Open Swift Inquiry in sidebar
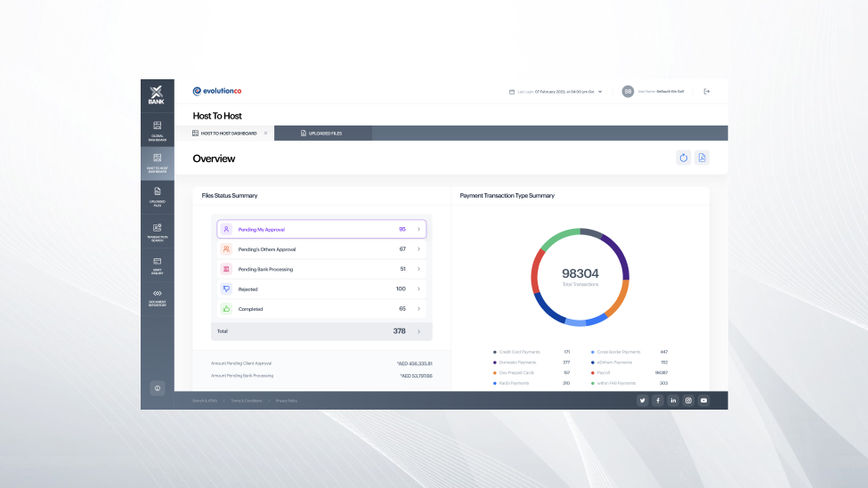868x488 pixels. point(158,264)
